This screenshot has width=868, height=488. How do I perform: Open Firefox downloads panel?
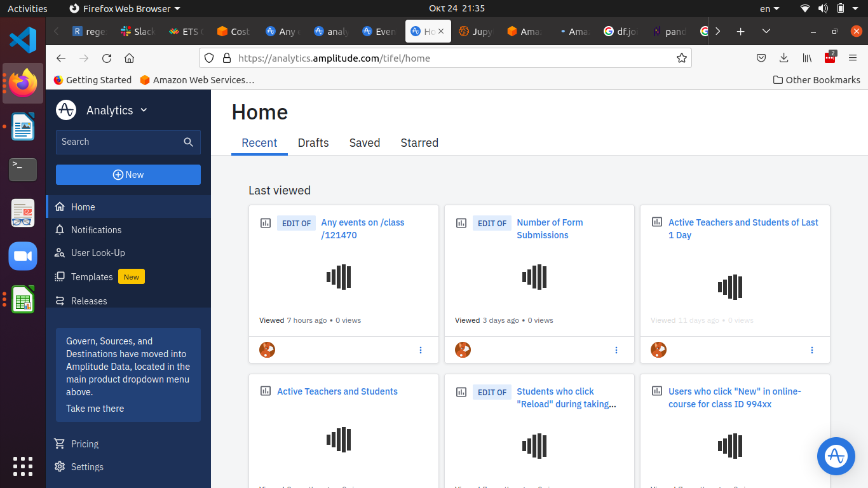tap(784, 58)
